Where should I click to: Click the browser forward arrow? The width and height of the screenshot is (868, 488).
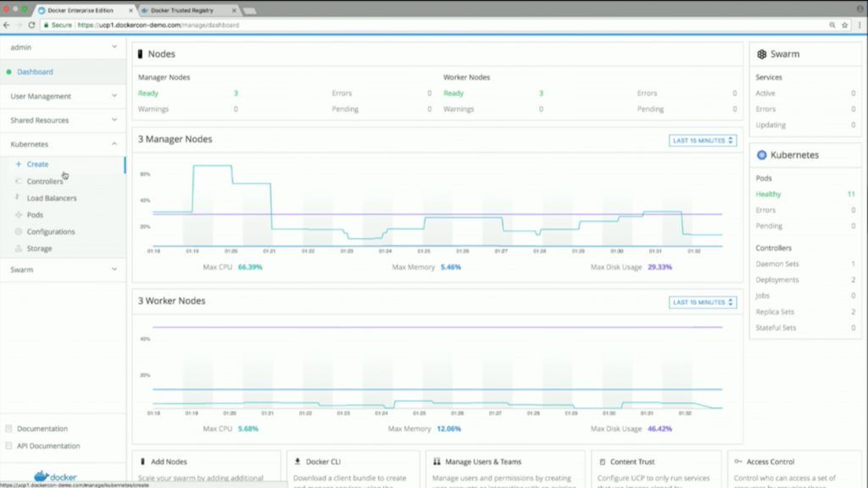coord(19,25)
